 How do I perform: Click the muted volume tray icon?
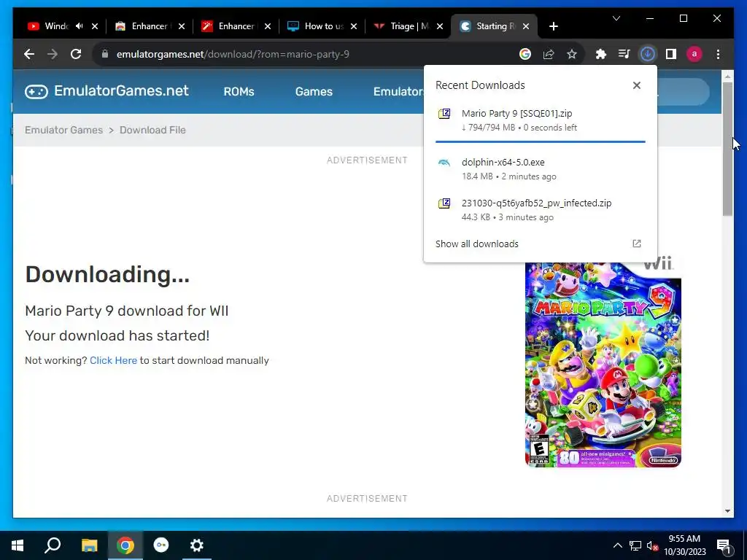652,545
